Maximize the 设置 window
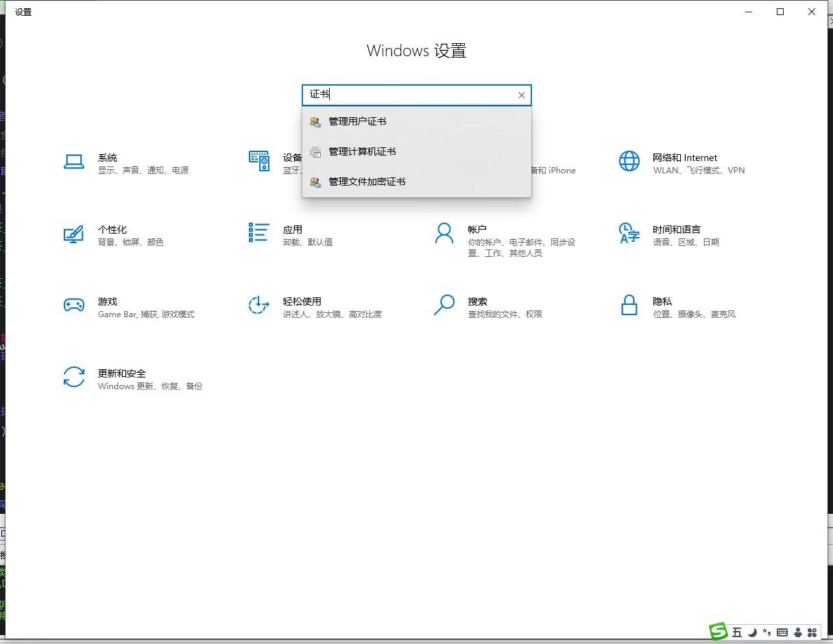 pos(780,12)
